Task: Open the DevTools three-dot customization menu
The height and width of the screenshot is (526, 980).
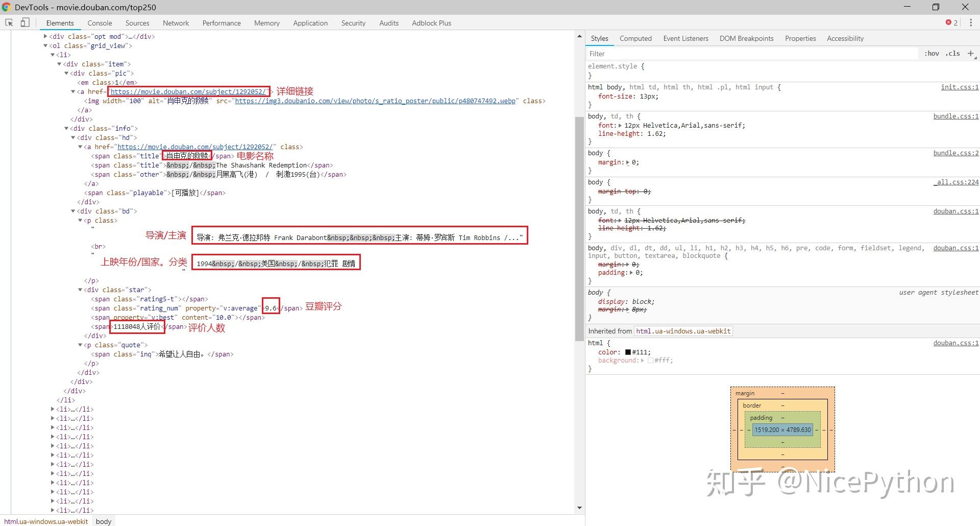Action: coord(971,22)
